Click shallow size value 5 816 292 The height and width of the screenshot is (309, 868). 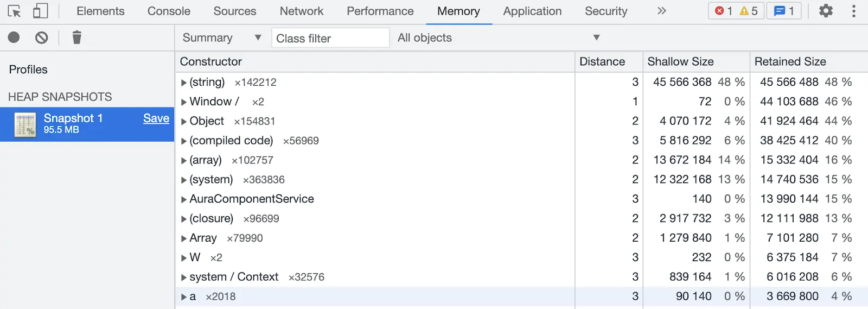(686, 141)
